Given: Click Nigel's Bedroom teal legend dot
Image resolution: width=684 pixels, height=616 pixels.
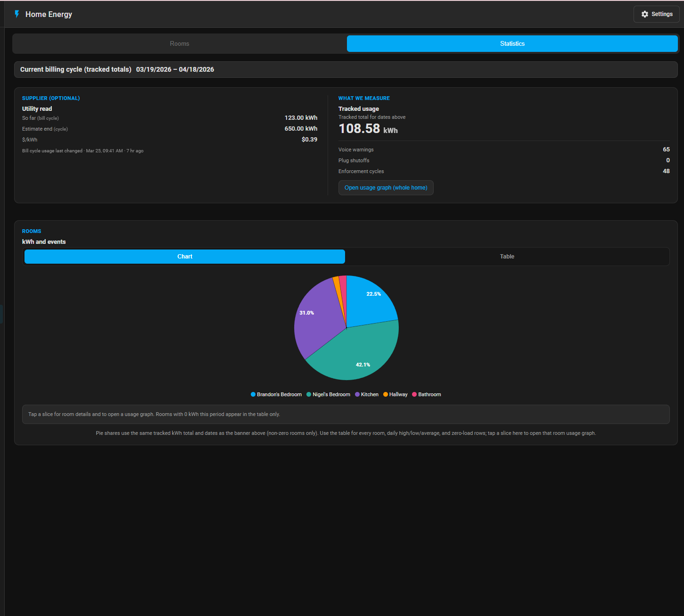Looking at the screenshot, I should click(309, 394).
